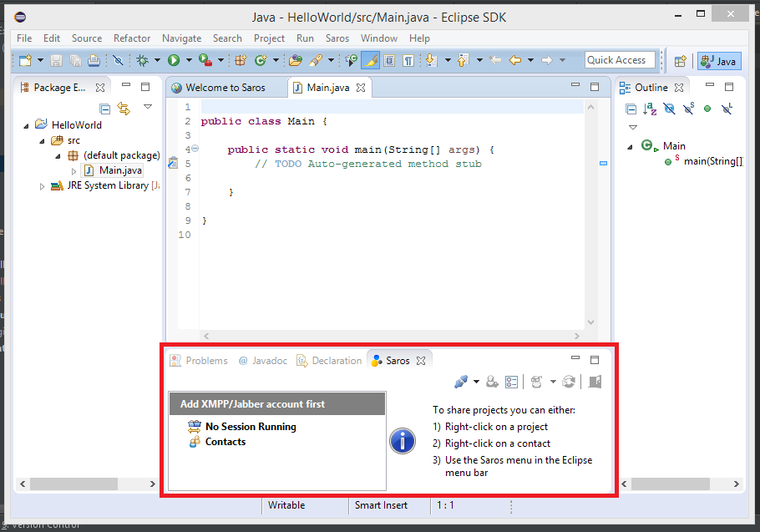Close the Main.java editor tab
This screenshot has height=532, width=760.
pos(361,88)
